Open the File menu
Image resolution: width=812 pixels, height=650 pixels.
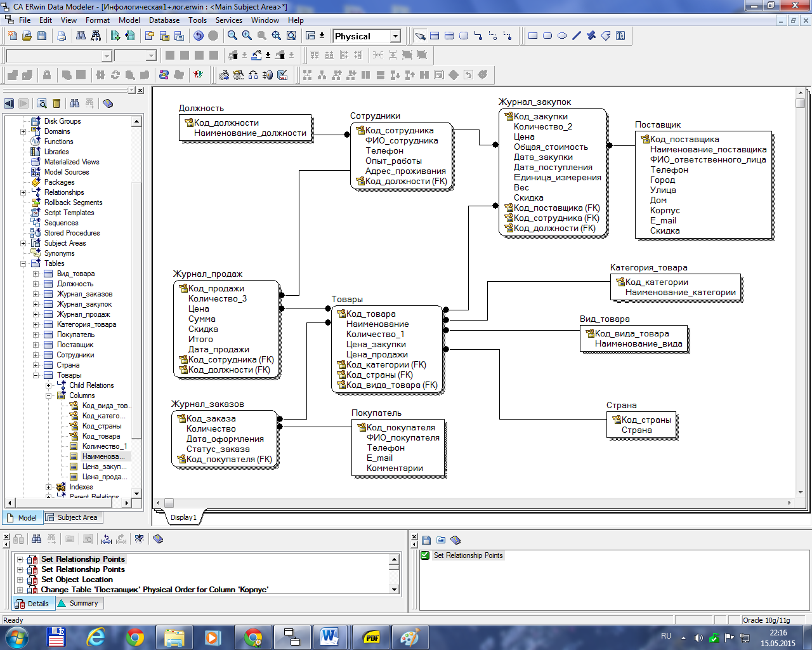pyautogui.click(x=25, y=20)
